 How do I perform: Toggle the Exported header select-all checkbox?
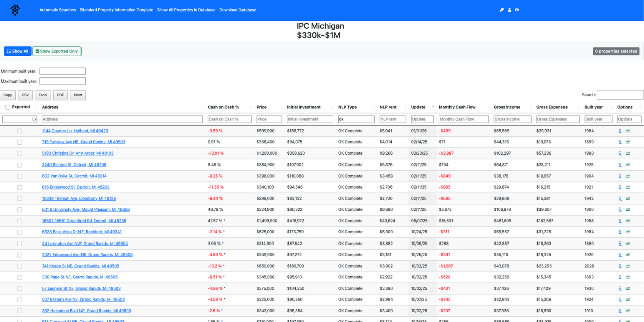pos(8,107)
